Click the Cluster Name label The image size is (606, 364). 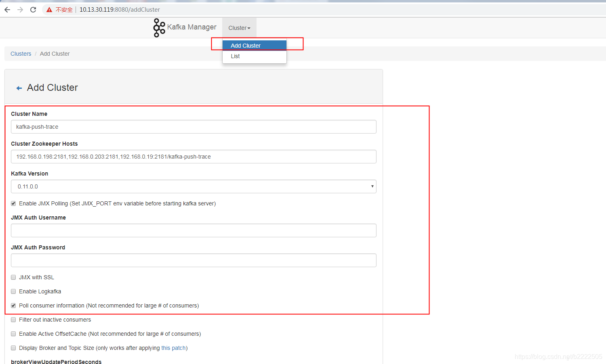point(29,114)
